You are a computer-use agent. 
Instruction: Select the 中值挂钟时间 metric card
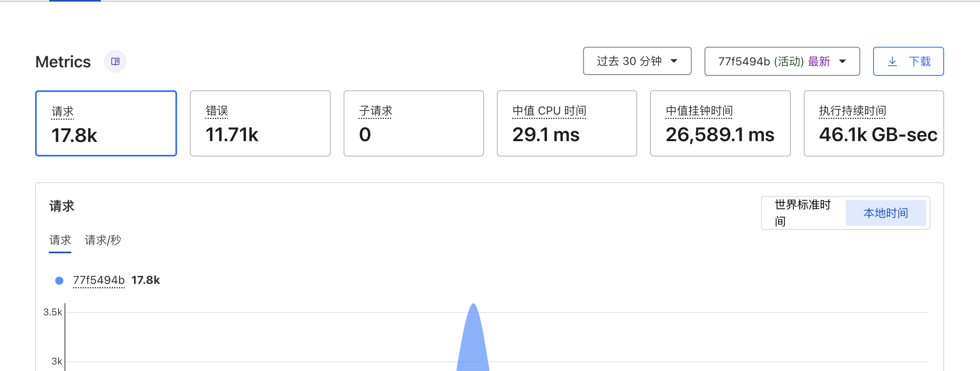click(720, 123)
